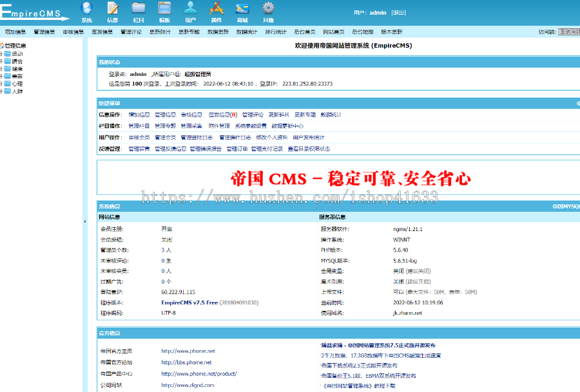The image size is (580, 392).
Task: Open the 栏目 (Column) folder icon
Action: click(x=139, y=8)
